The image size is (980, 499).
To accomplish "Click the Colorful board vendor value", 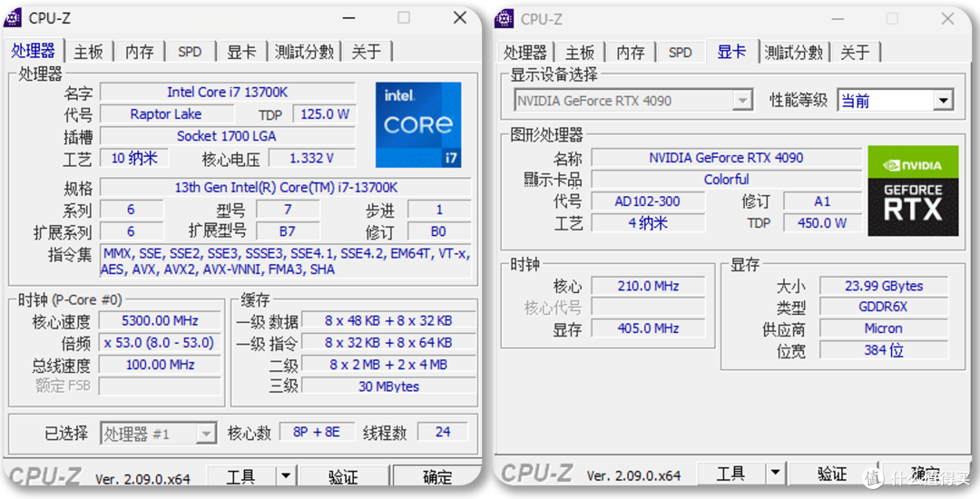I will 726,180.
